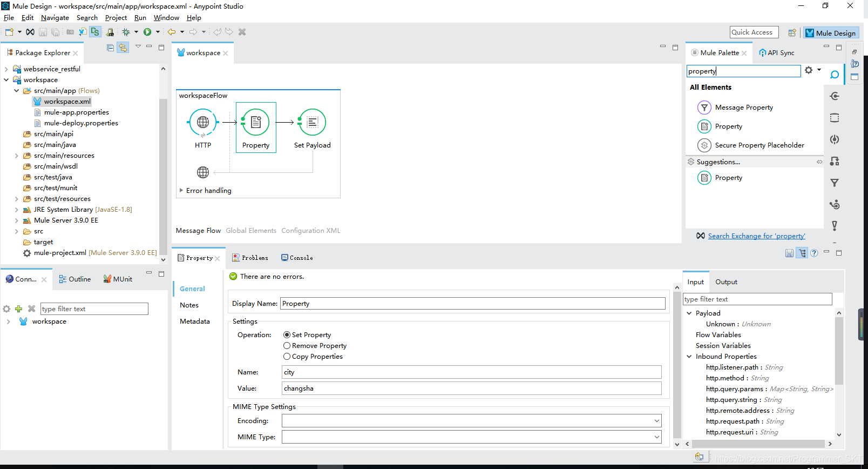This screenshot has height=469, width=868.
Task: Run the project with green play icon
Action: [x=147, y=32]
